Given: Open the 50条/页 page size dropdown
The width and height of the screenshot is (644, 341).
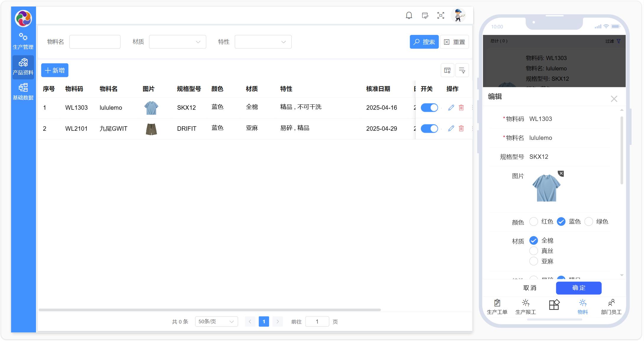Looking at the screenshot, I should tap(216, 321).
